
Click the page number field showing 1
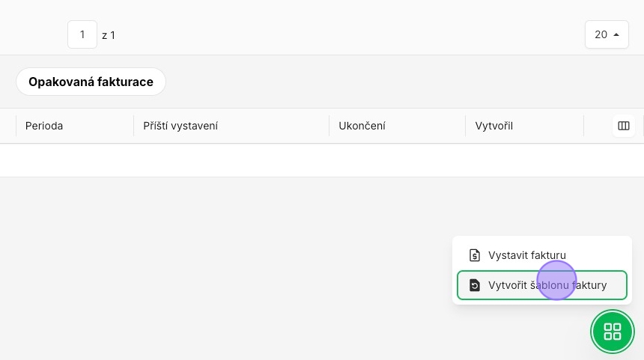tap(82, 34)
